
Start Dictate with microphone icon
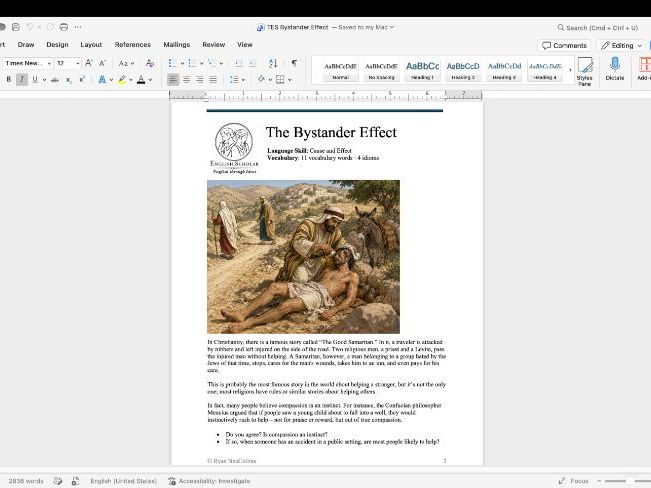click(x=615, y=69)
